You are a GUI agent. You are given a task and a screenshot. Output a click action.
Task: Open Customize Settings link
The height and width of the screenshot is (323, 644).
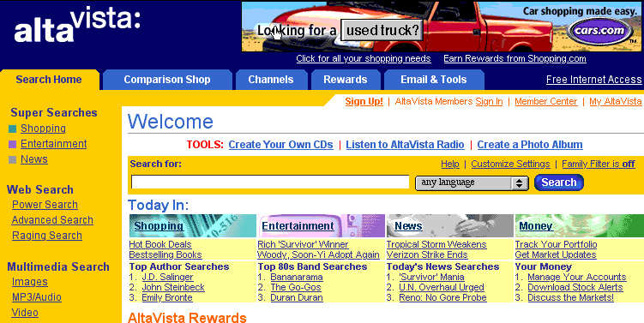[510, 164]
